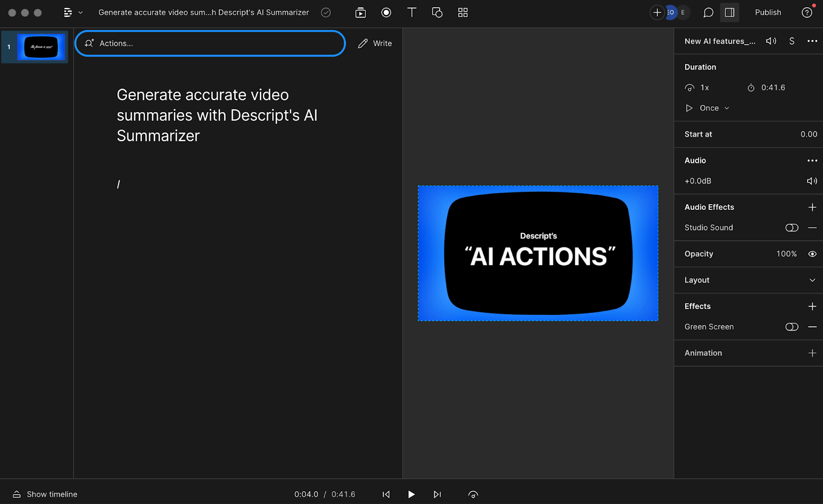
Task: Add an Animation with plus icon
Action: tap(812, 353)
